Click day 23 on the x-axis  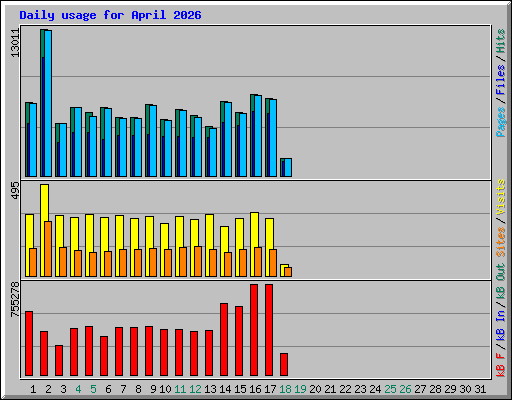click(360, 389)
